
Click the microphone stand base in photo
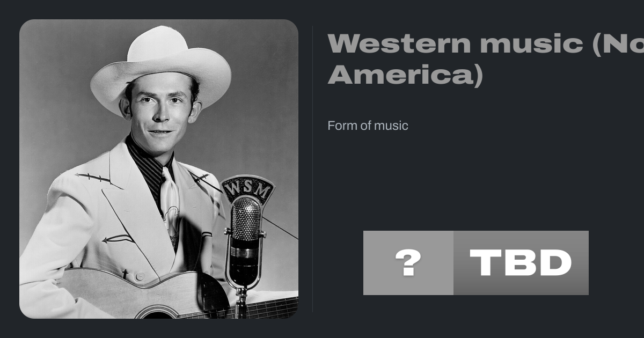coord(241,303)
